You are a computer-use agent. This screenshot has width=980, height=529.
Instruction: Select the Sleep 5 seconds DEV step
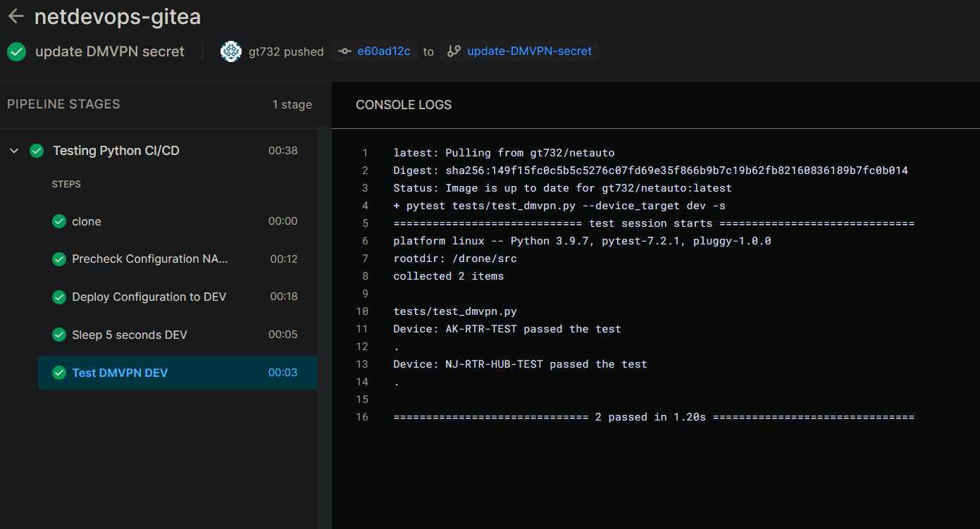point(130,335)
